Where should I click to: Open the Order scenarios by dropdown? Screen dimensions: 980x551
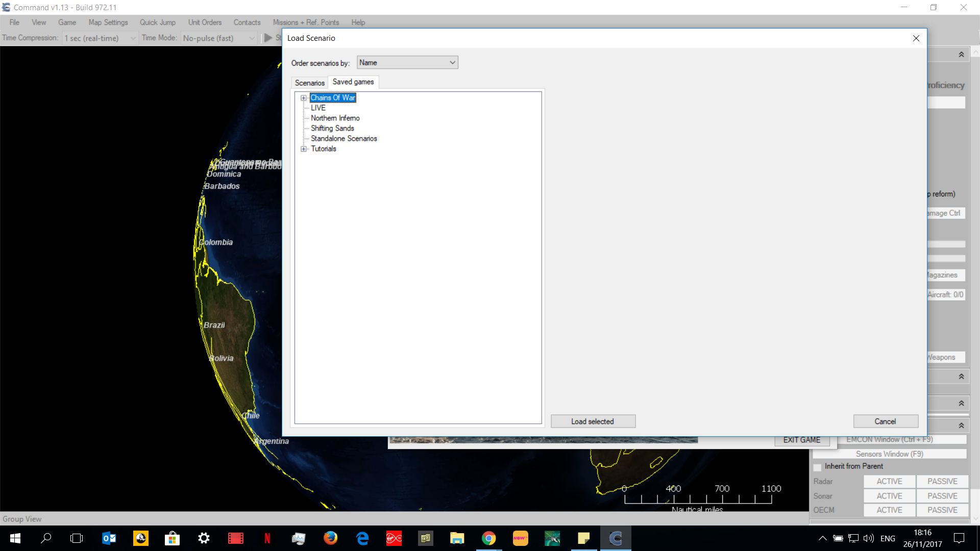point(407,62)
